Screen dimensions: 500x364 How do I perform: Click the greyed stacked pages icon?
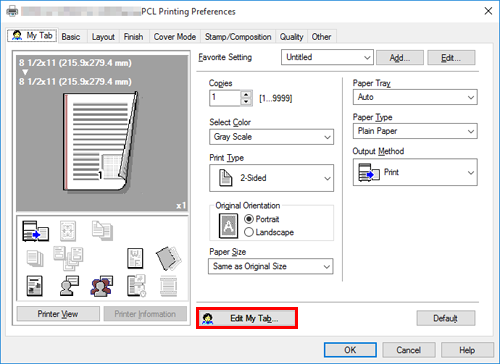(x=35, y=259)
